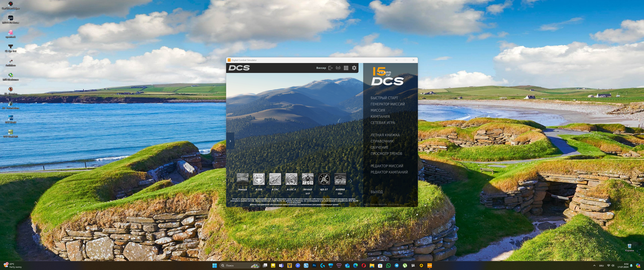644x270 pixels.
Task: Open Logitech G HUB from the taskbar
Action: (x=323, y=265)
